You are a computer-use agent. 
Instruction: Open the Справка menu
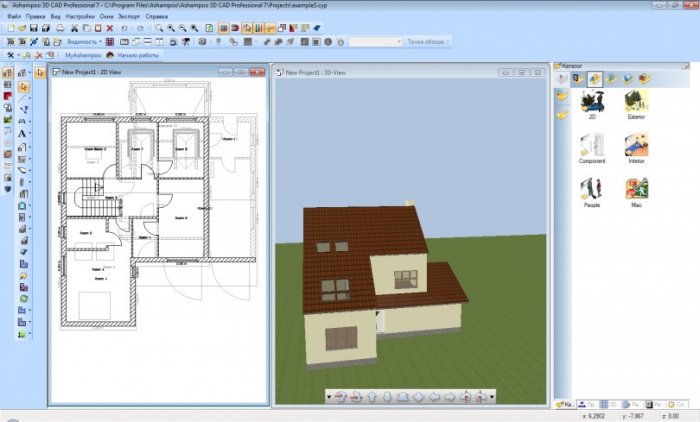tap(156, 17)
